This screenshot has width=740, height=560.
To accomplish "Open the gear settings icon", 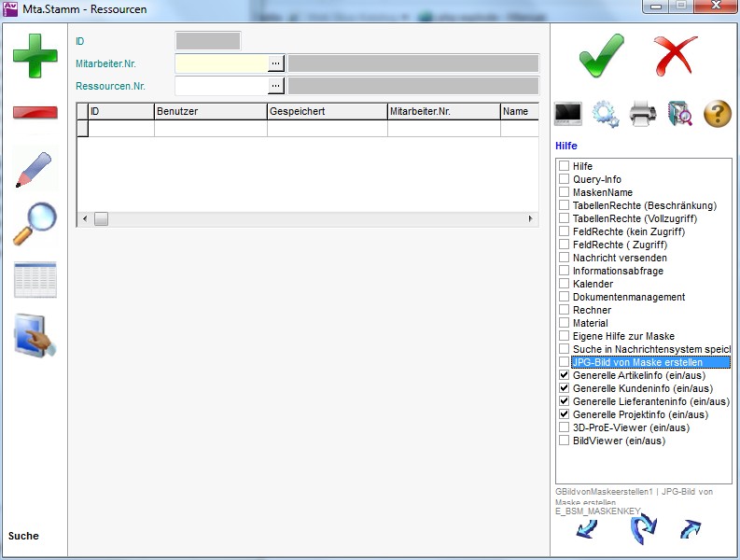I will [606, 114].
